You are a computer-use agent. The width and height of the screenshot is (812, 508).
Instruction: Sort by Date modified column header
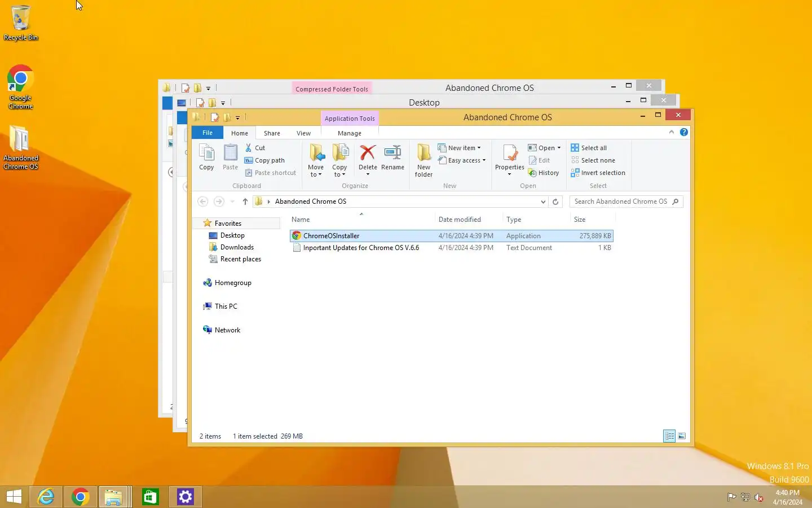click(469, 220)
